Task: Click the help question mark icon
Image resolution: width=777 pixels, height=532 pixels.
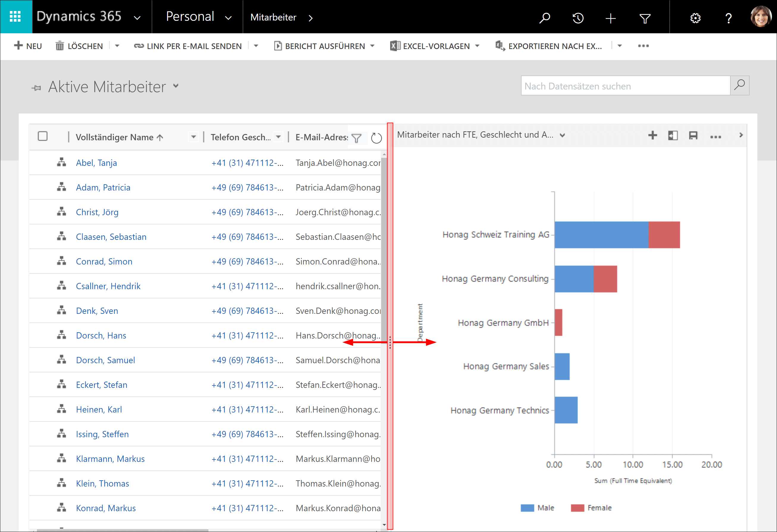Action: [x=729, y=18]
